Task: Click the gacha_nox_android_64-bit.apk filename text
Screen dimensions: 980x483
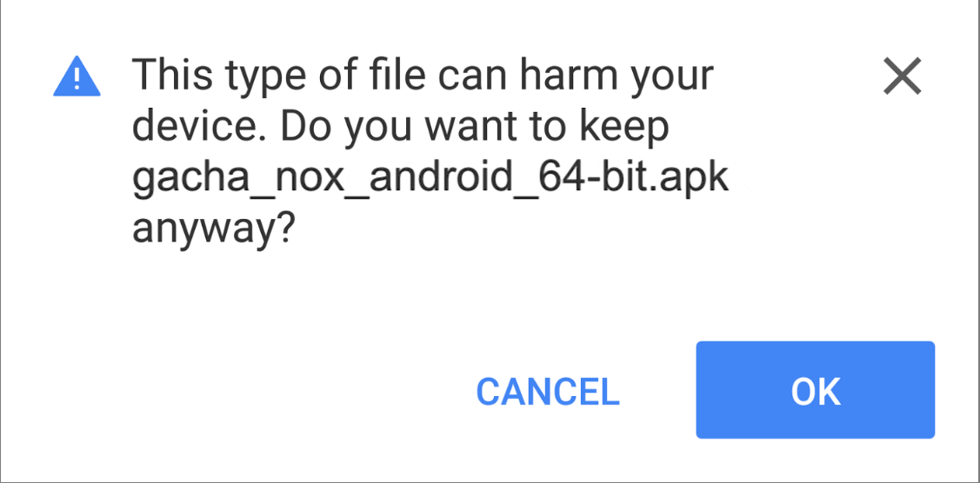Action: [430, 180]
